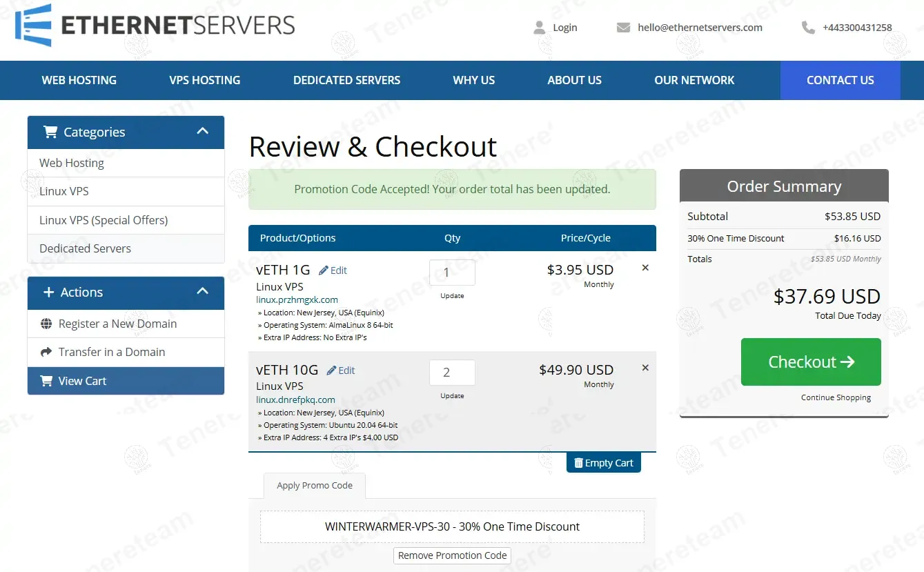Click Continue Shopping link

836,397
